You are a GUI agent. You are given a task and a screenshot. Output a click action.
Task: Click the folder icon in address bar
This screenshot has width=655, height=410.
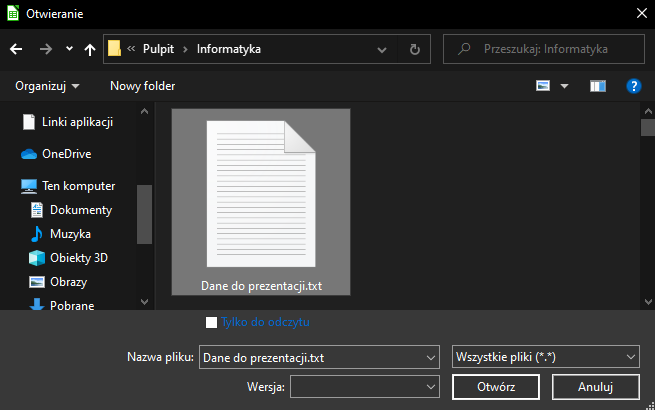(114, 48)
